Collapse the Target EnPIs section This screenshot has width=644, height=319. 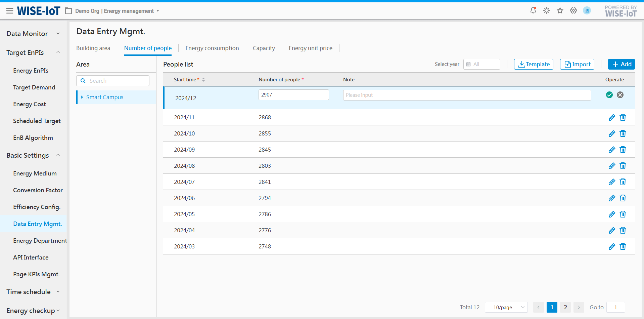tap(58, 52)
